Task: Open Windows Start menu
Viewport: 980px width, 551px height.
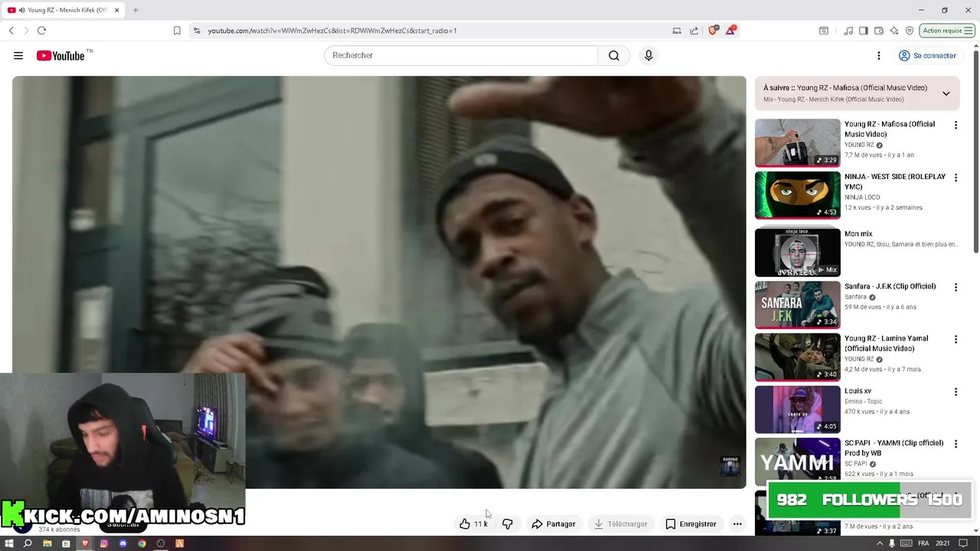Action: (8, 543)
